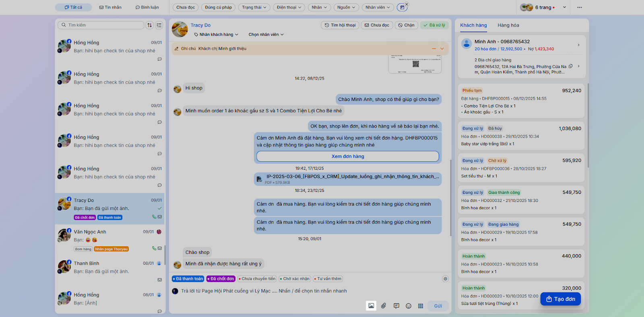Image resolution: width=644 pixels, height=317 pixels.
Task: Click Tracy Do's avatar in the chat header
Action: (180, 30)
